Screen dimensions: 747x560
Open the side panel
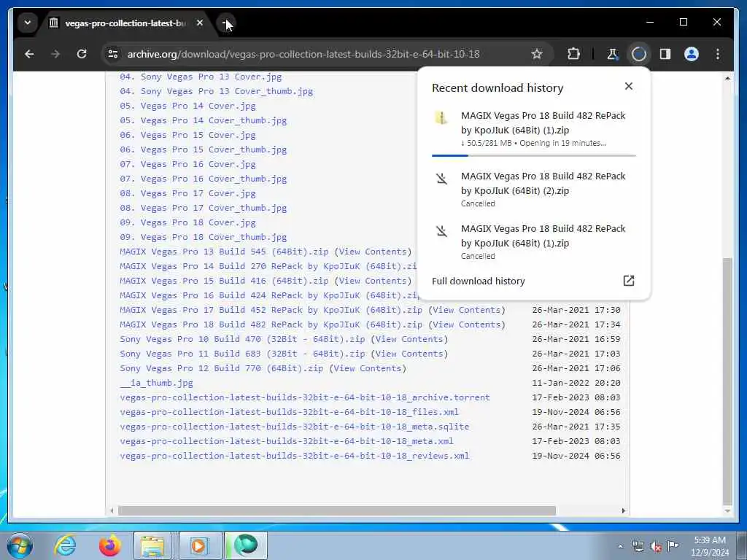(x=665, y=54)
